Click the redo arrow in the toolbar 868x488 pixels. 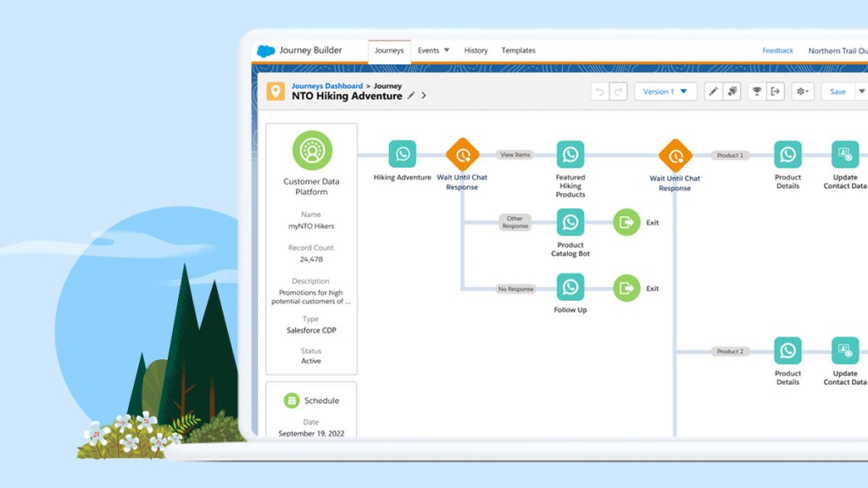pos(619,91)
